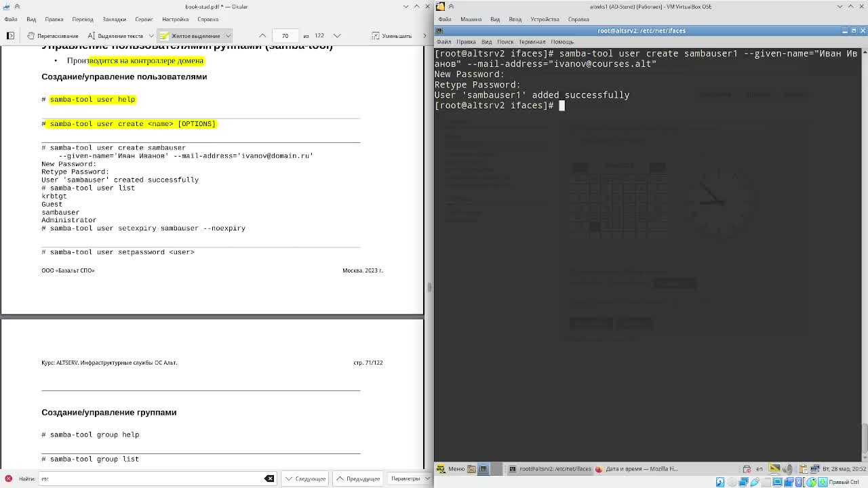The image size is (868, 488).
Task: Select the Перетаскивание browse tool
Action: (52, 35)
